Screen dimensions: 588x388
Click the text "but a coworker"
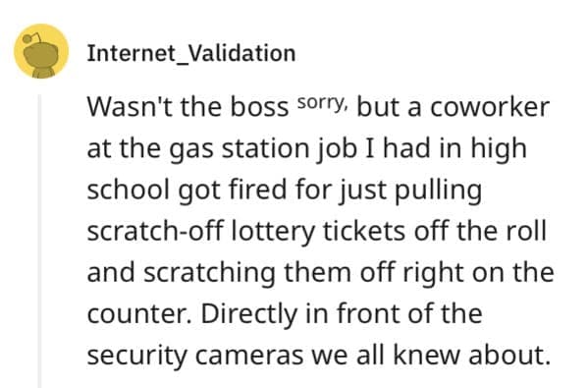pyautogui.click(x=453, y=107)
